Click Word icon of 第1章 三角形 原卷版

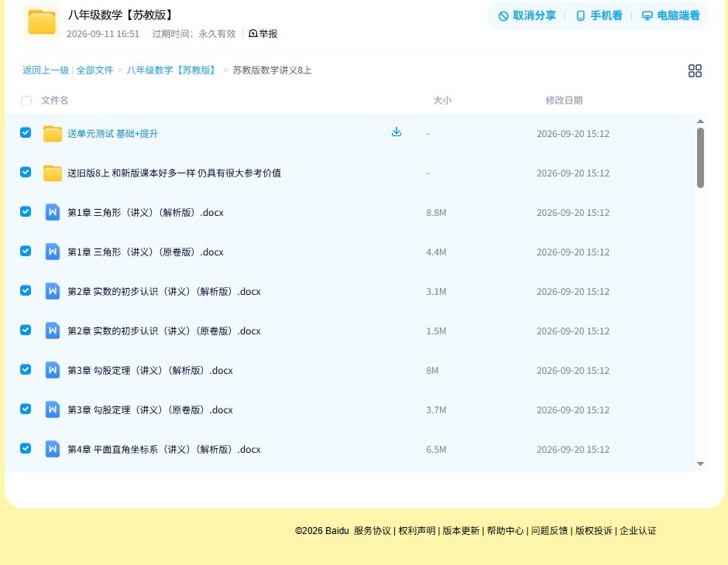tap(53, 252)
